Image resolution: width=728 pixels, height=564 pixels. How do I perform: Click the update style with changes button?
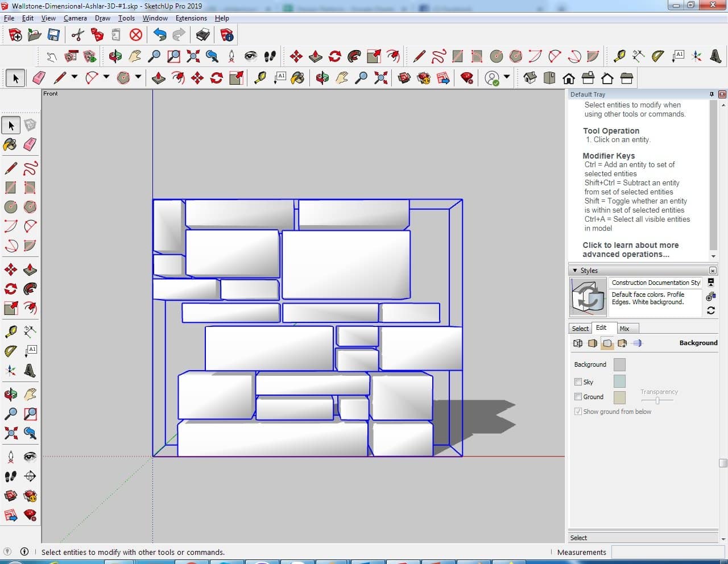[711, 310]
